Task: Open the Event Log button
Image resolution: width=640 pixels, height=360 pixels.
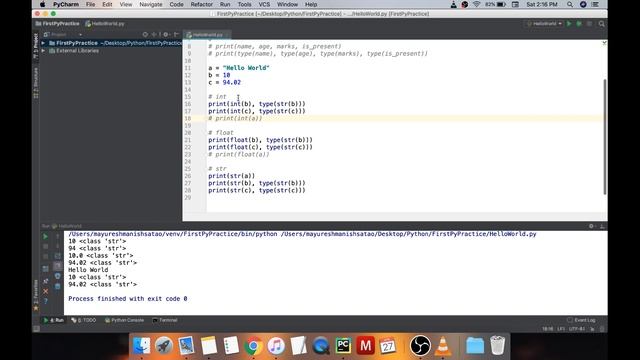Action: (x=581, y=320)
